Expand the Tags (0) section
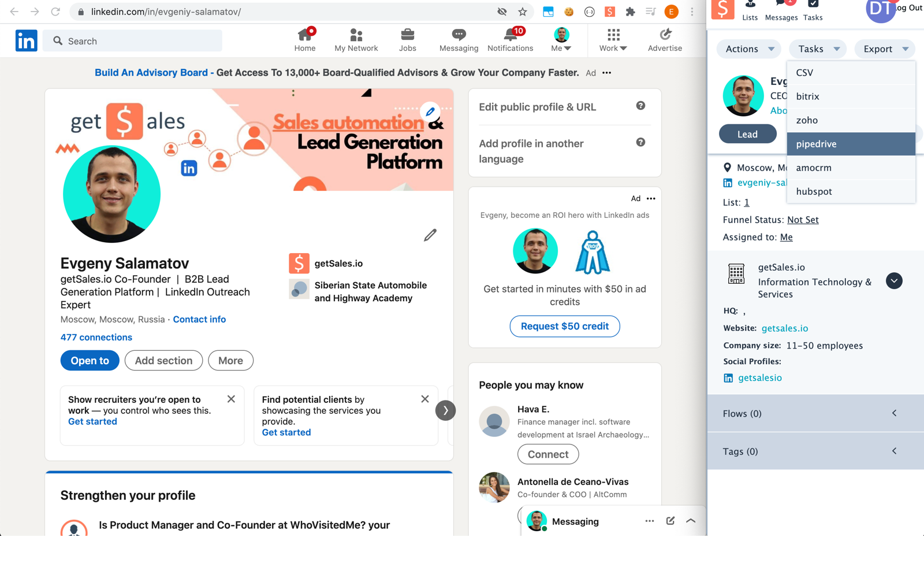Screen dimensions: 924x578 click(815, 451)
